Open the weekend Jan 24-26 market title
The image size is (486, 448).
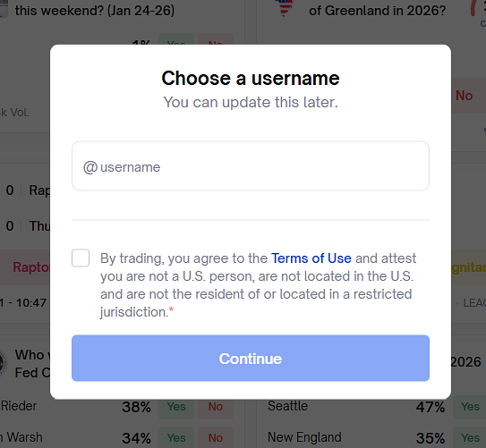click(x=95, y=11)
